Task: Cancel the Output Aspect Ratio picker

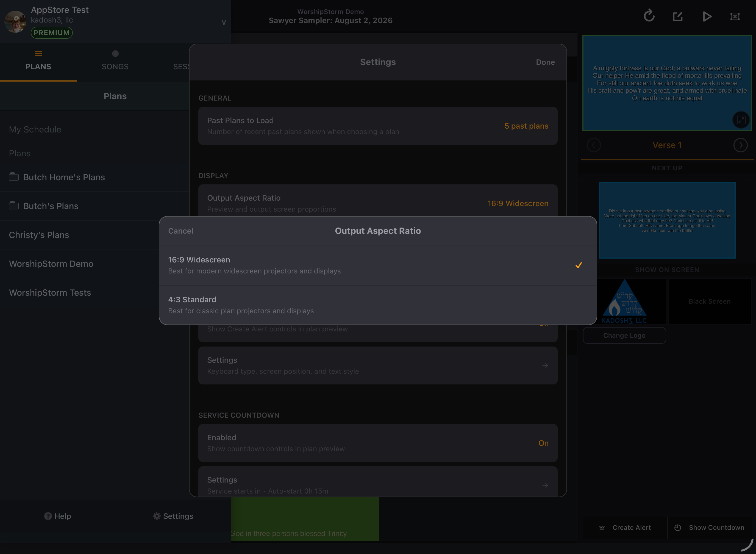Action: click(x=180, y=231)
